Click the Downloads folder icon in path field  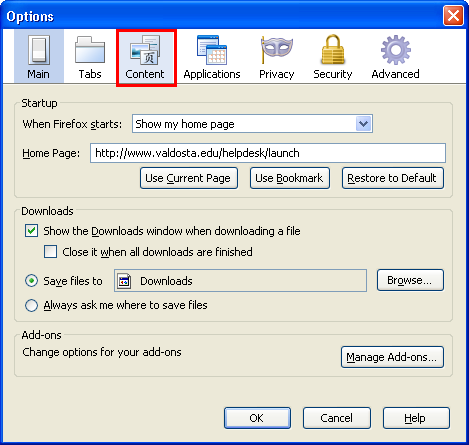(124, 281)
